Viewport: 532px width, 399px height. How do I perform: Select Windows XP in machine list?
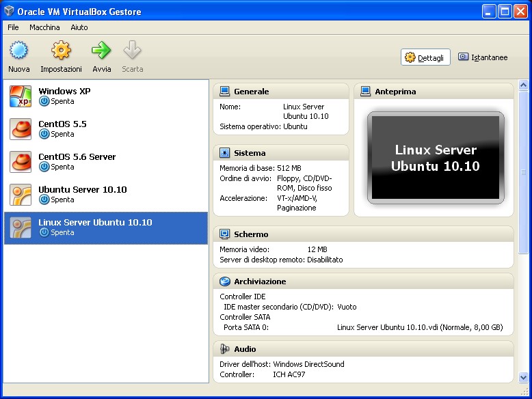106,96
